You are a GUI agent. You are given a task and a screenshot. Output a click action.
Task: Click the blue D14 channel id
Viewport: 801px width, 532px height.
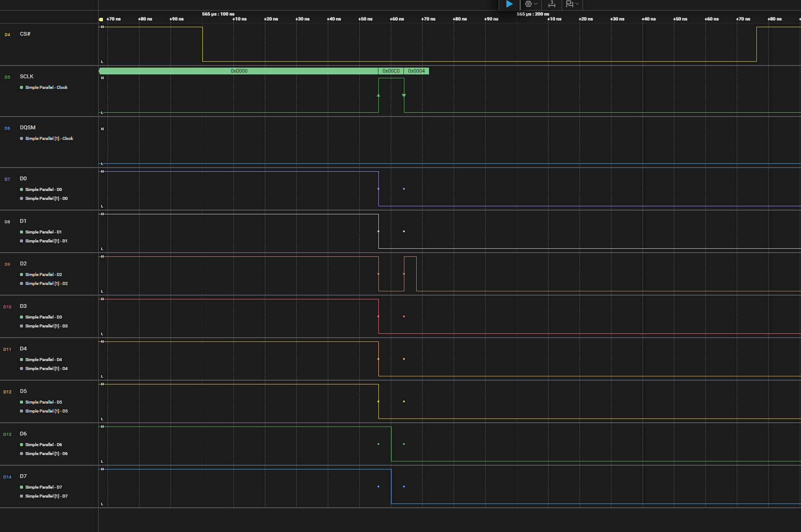pos(7,477)
